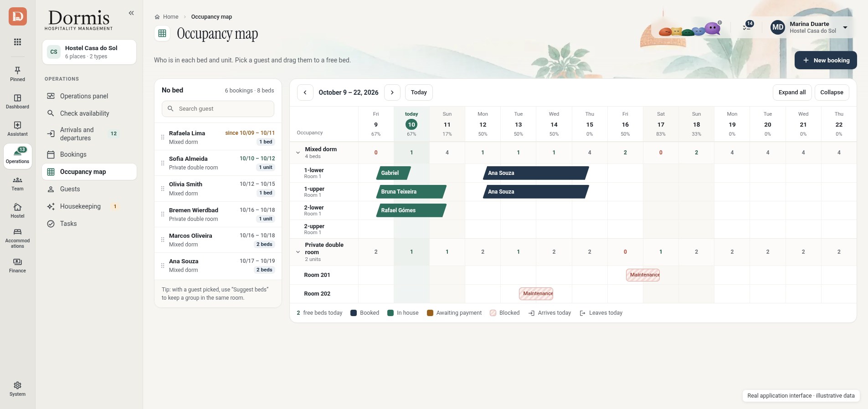The width and height of the screenshot is (868, 409).
Task: Open Team in the rail
Action: click(x=17, y=183)
